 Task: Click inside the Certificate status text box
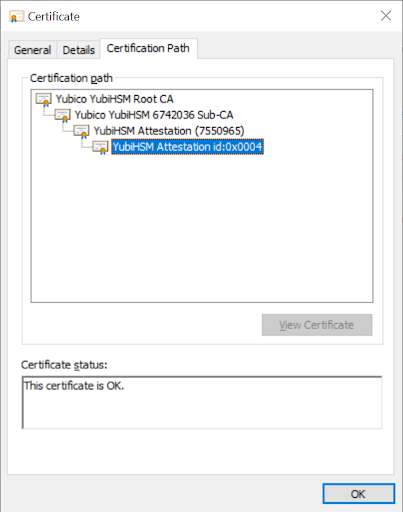[x=202, y=403]
